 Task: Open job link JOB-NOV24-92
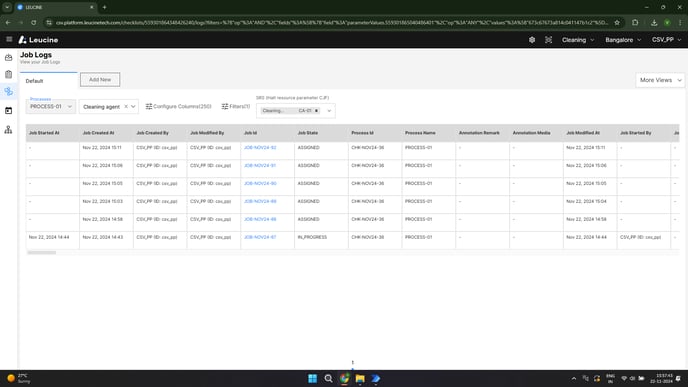tap(260, 148)
